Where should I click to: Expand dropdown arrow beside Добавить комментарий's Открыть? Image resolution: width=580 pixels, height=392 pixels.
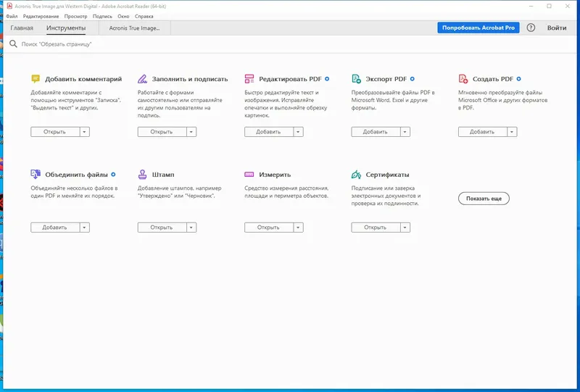pyautogui.click(x=85, y=132)
